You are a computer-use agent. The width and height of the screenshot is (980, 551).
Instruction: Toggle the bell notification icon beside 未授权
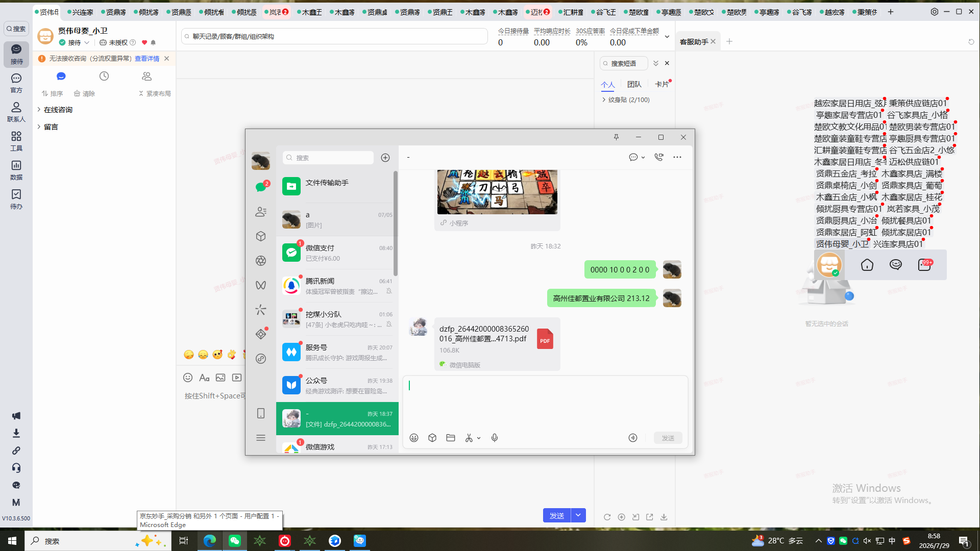(153, 42)
